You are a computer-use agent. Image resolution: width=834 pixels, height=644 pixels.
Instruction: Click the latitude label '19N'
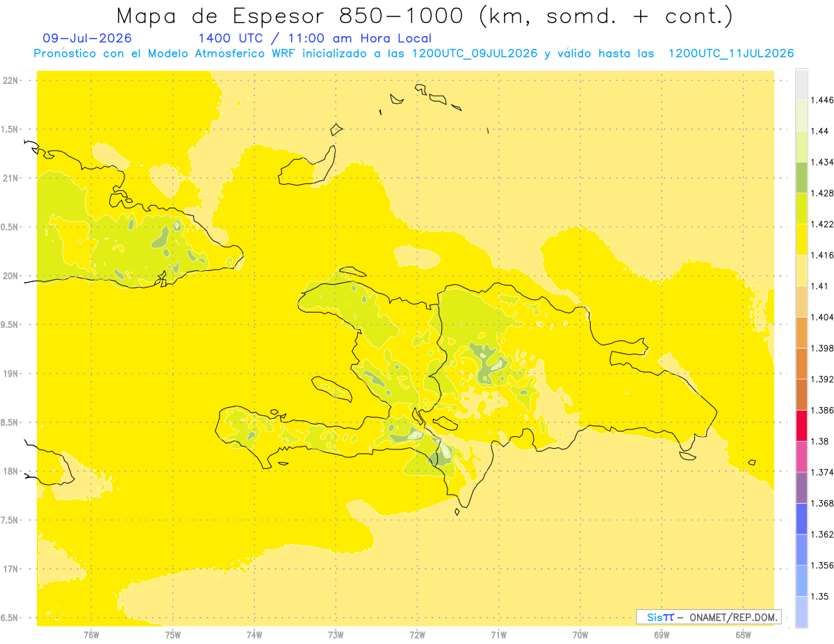(x=10, y=374)
